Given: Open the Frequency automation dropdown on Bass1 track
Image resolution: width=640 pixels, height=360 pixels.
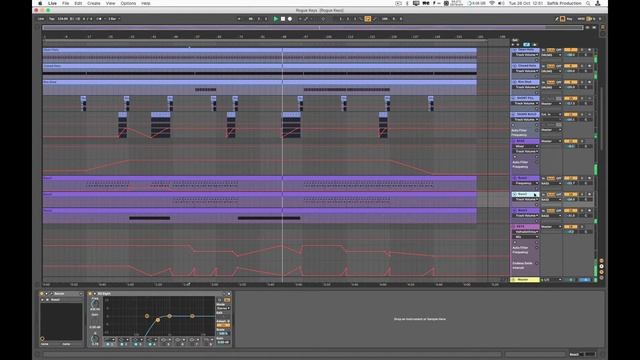Looking at the screenshot, I should 525,183.
